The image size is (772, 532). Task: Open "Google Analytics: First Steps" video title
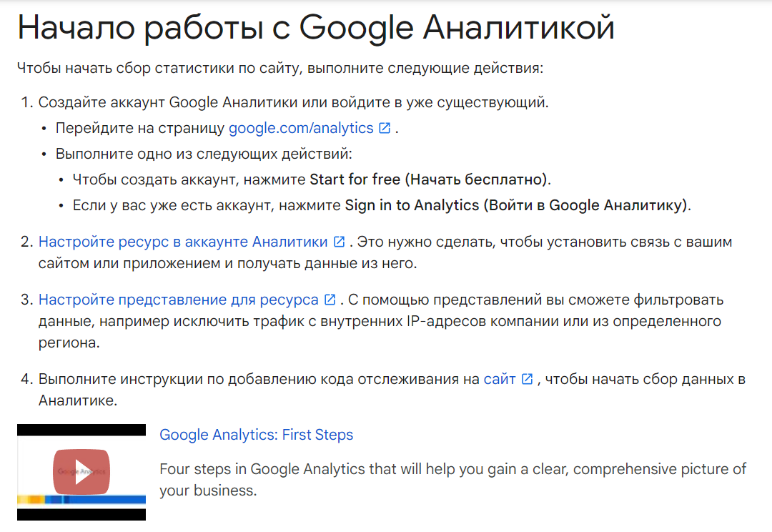(x=256, y=435)
